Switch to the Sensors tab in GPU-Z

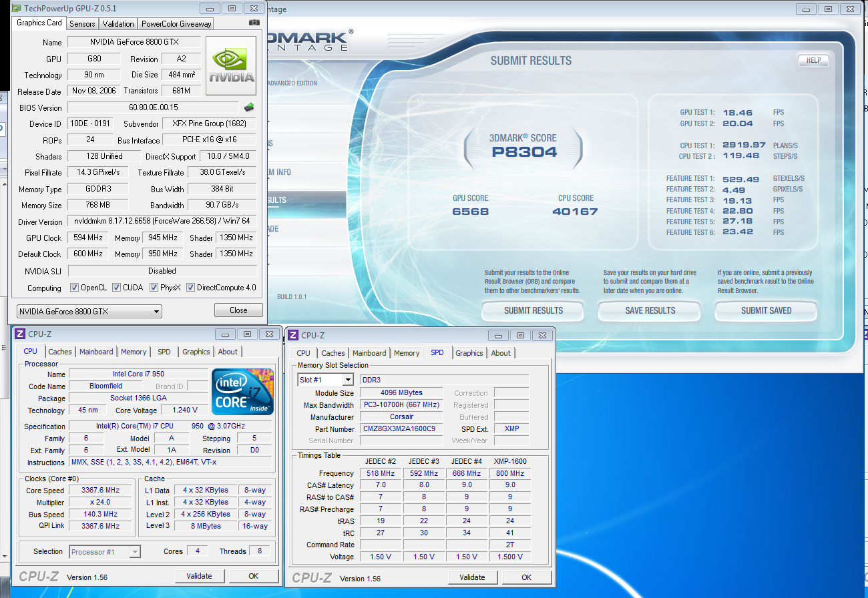pos(83,23)
